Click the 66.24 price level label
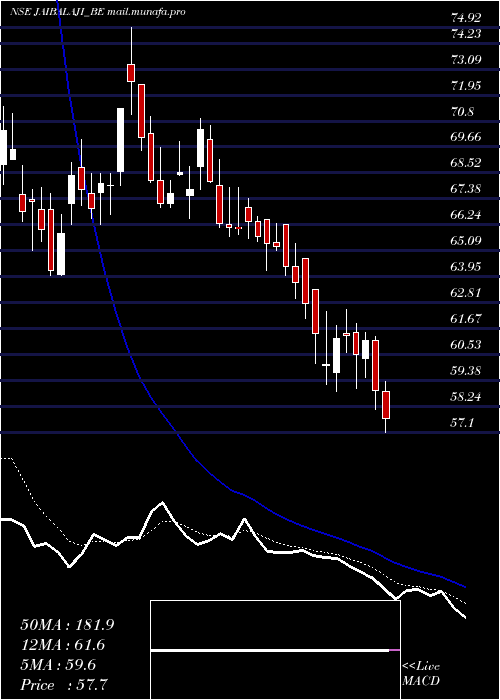 coord(466,215)
